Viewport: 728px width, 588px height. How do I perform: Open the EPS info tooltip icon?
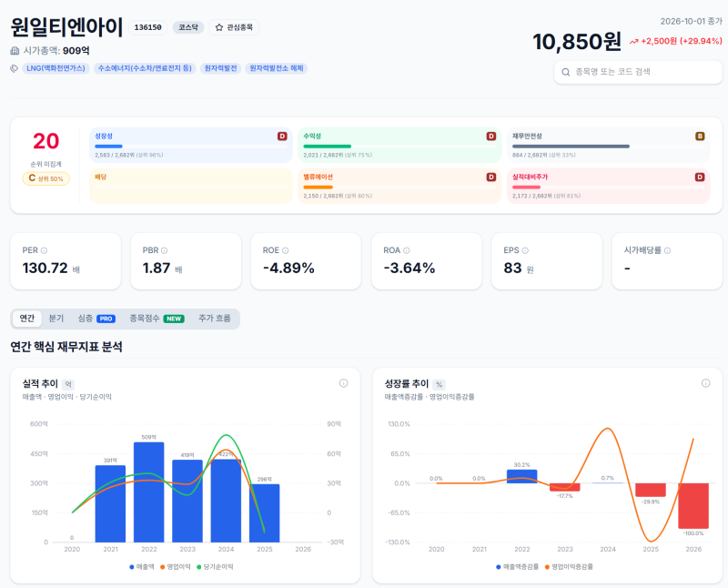tap(525, 250)
